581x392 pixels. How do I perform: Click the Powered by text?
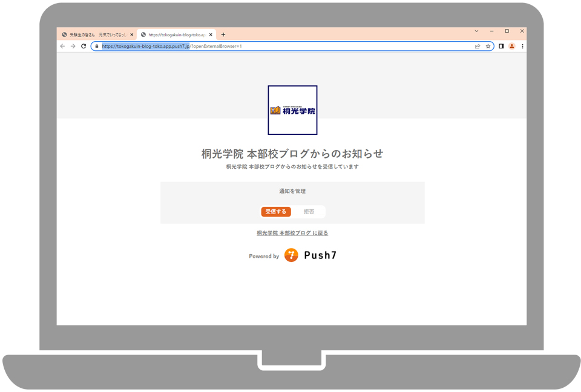coord(264,256)
